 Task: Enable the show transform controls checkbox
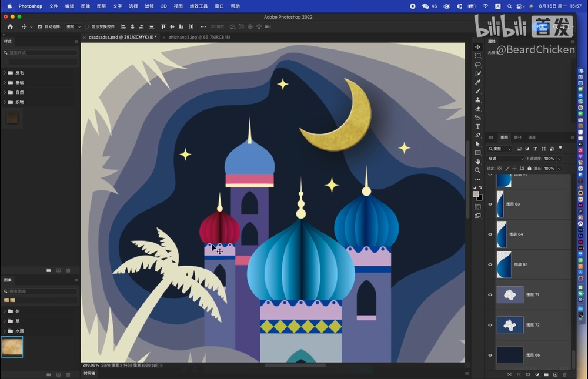(x=87, y=26)
